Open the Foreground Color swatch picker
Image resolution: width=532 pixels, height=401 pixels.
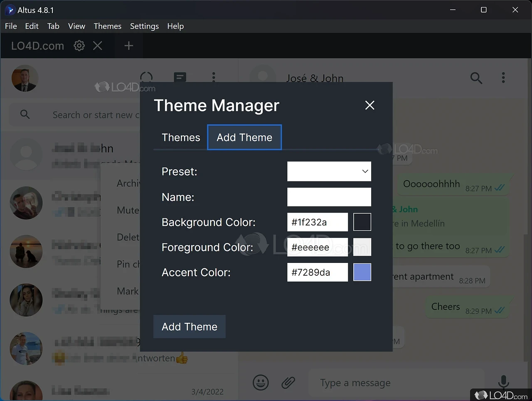pos(362,247)
